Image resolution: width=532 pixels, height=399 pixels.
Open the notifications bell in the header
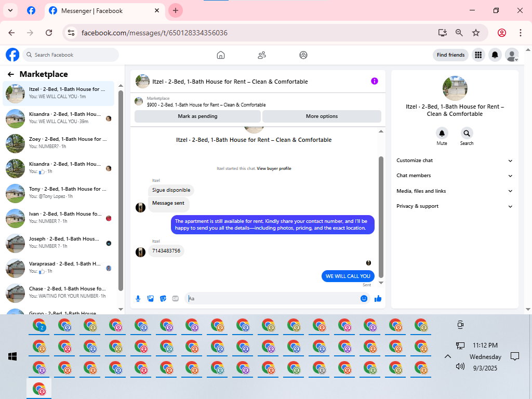(495, 55)
